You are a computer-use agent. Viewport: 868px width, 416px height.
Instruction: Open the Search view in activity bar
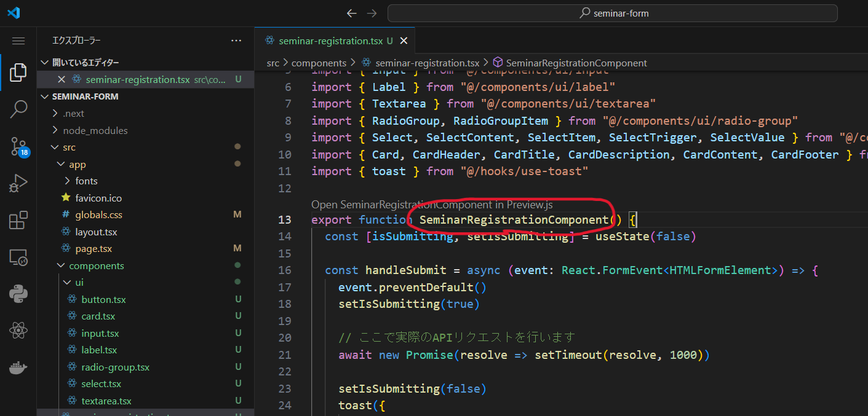pos(18,109)
